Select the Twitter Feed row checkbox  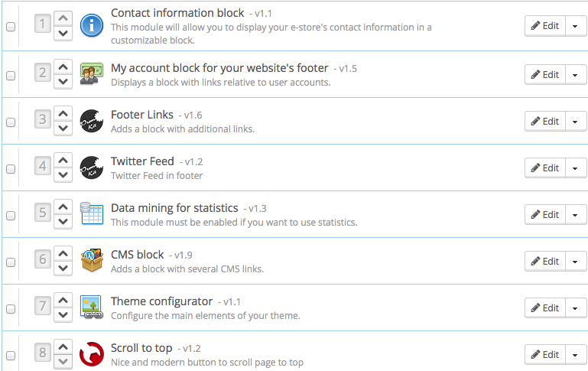pos(11,169)
